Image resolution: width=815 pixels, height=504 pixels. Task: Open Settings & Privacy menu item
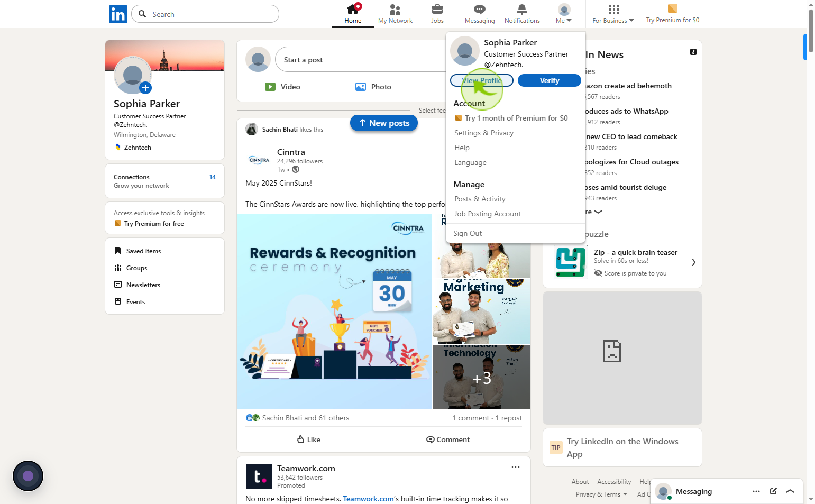coord(484,133)
